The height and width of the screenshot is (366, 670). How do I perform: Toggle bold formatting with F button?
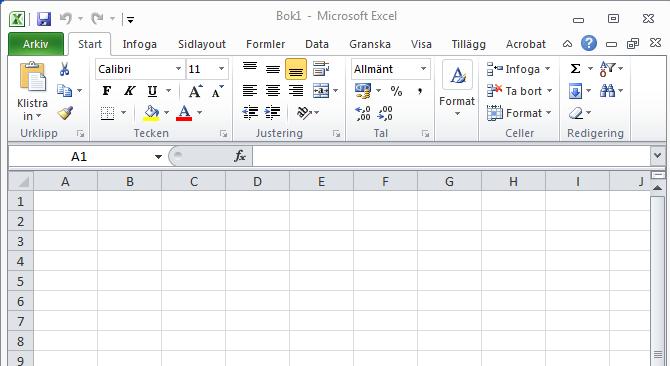click(107, 91)
